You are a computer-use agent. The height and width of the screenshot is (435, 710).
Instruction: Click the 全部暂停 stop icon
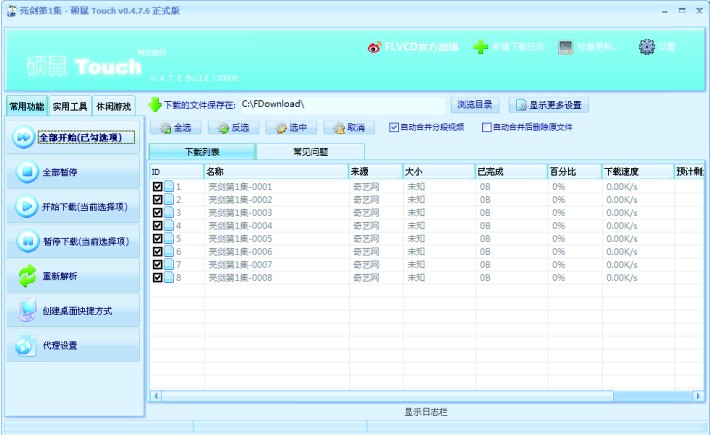coord(27,172)
